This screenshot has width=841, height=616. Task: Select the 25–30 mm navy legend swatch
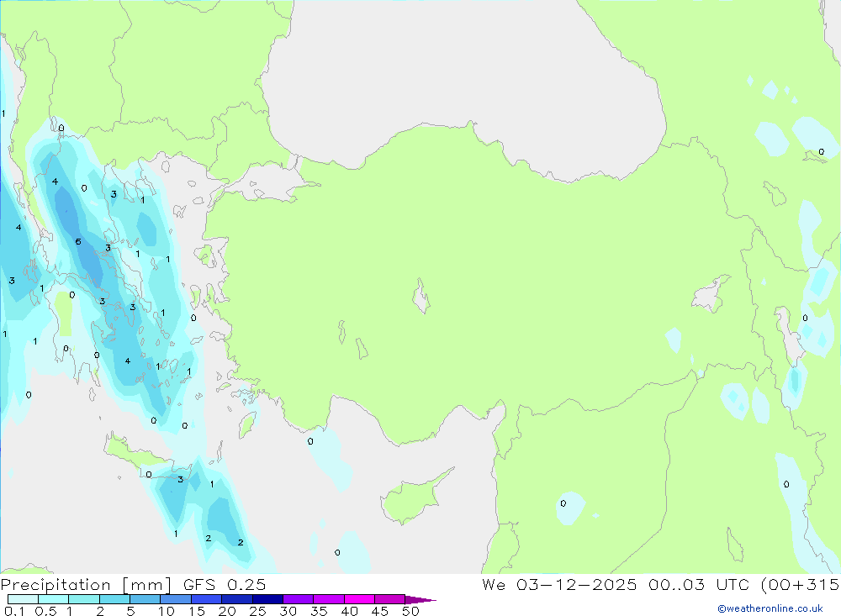(267, 599)
